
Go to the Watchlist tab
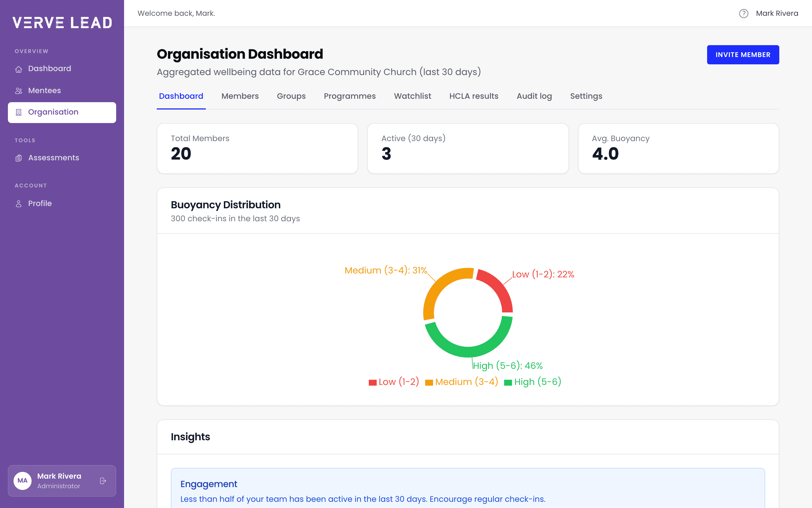(412, 96)
